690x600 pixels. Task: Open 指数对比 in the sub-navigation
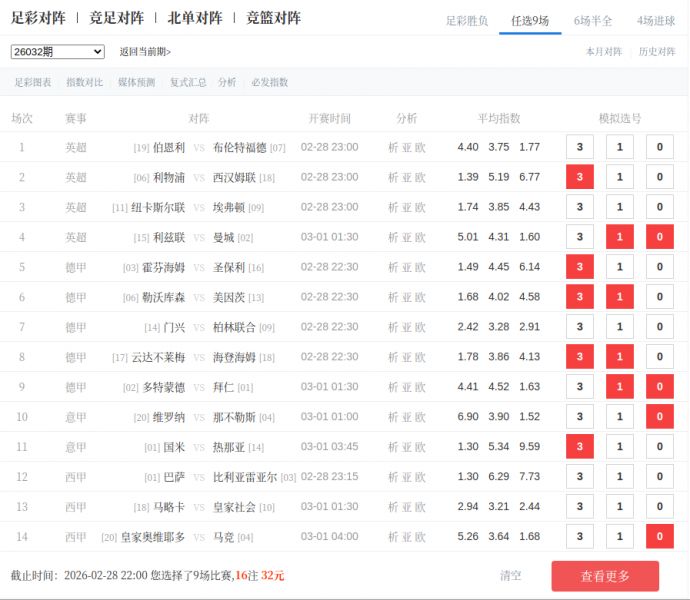click(x=84, y=82)
